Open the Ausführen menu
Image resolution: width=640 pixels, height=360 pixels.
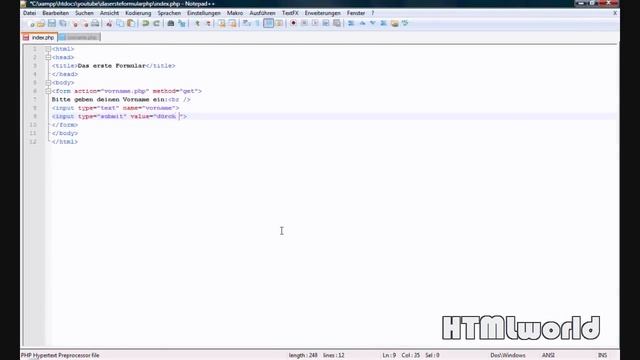pyautogui.click(x=262, y=13)
